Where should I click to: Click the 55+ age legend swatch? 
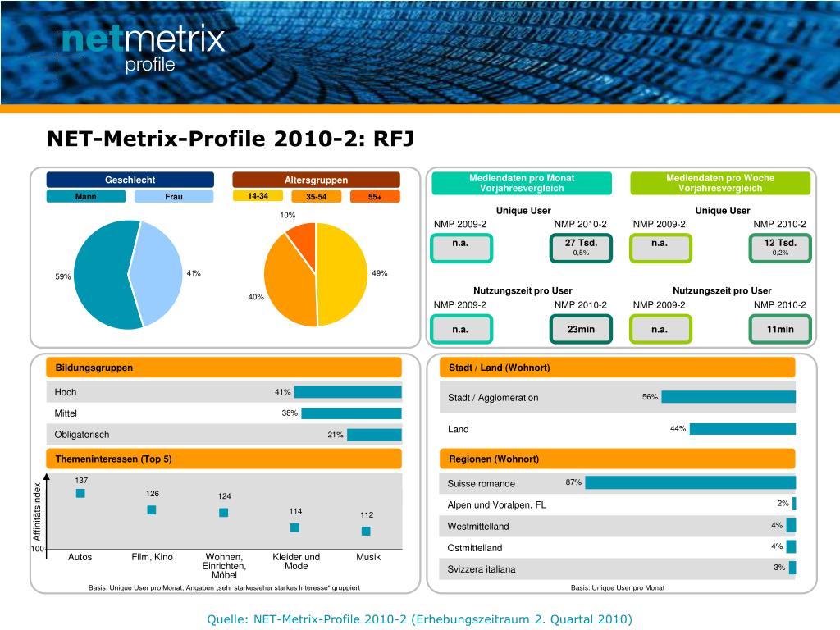pos(375,197)
